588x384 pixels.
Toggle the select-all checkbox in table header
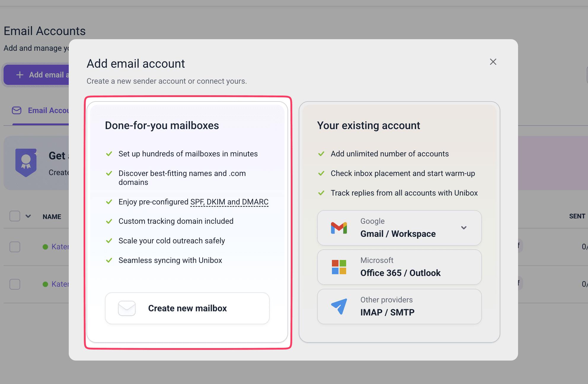[x=15, y=216]
